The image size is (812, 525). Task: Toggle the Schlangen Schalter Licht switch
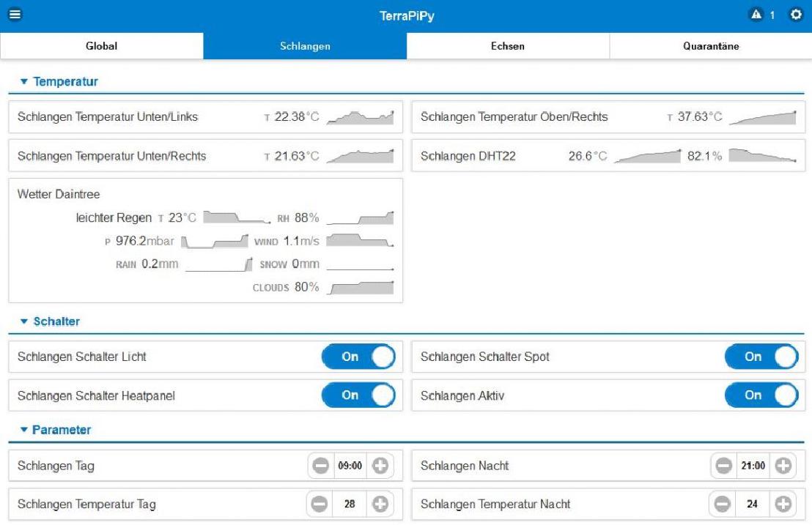click(x=358, y=357)
